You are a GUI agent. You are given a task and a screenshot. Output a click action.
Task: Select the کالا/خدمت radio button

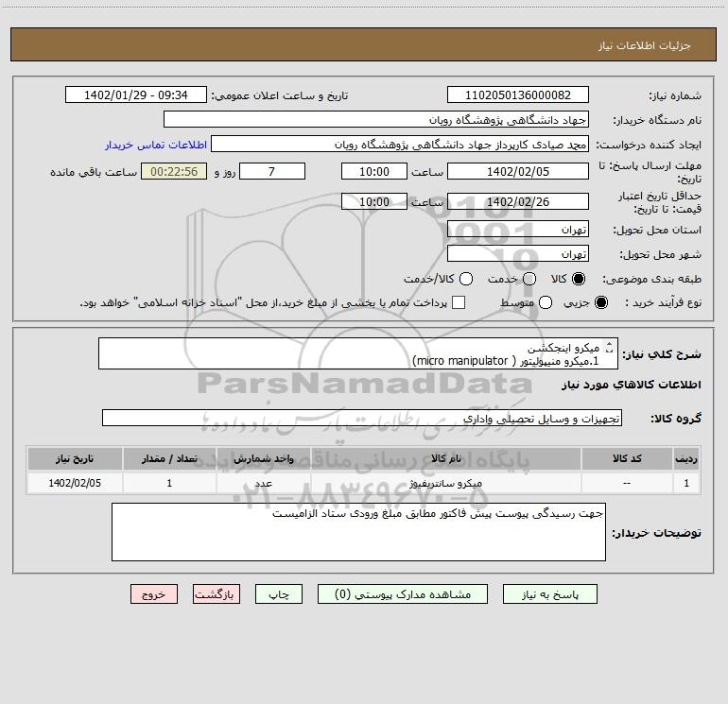466,279
